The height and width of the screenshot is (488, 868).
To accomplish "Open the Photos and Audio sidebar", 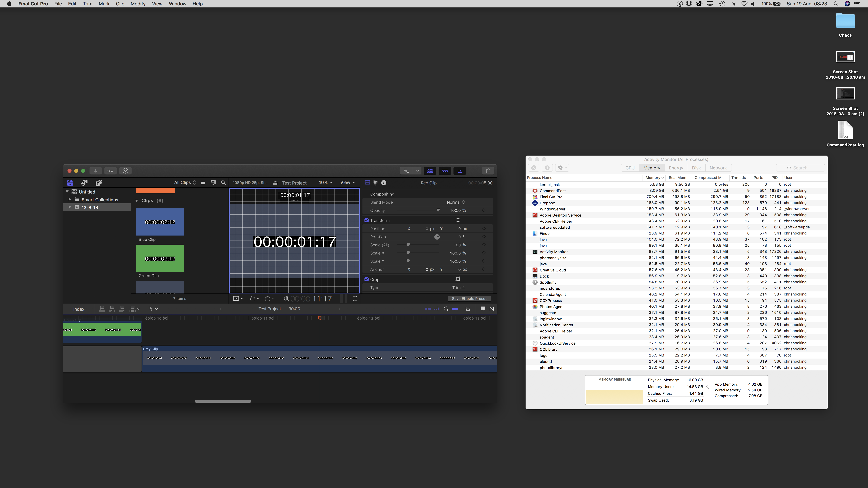I will (x=84, y=182).
